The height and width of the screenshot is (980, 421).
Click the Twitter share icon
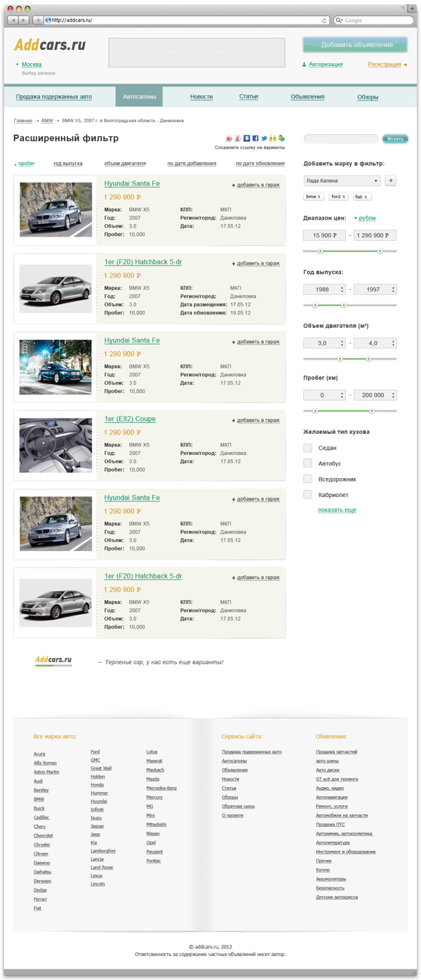(x=264, y=139)
